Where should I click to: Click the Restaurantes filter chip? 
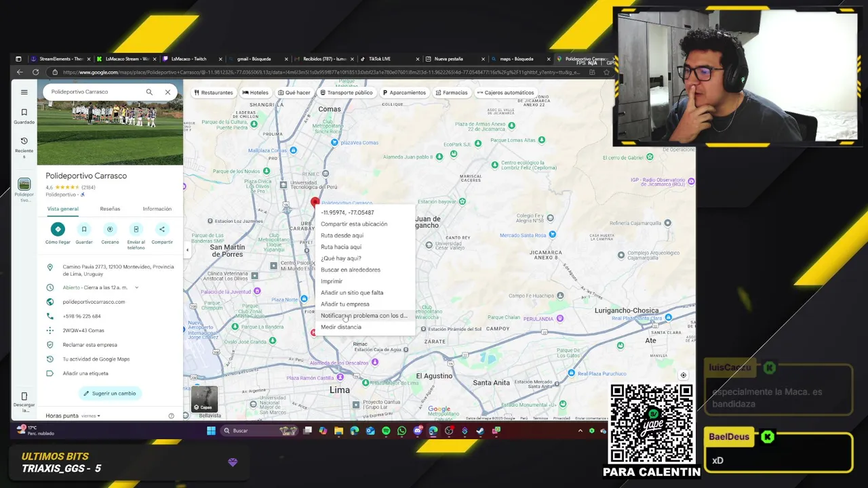[214, 93]
